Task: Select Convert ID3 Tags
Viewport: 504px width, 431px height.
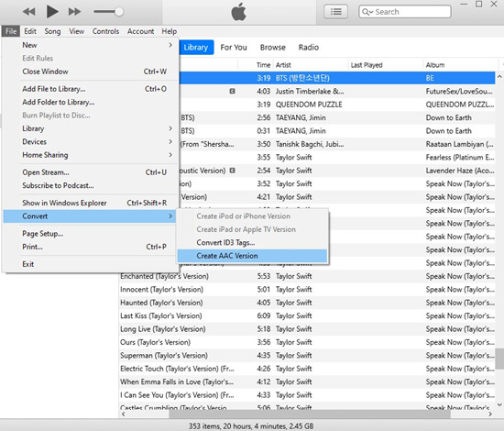Action: 252,242
